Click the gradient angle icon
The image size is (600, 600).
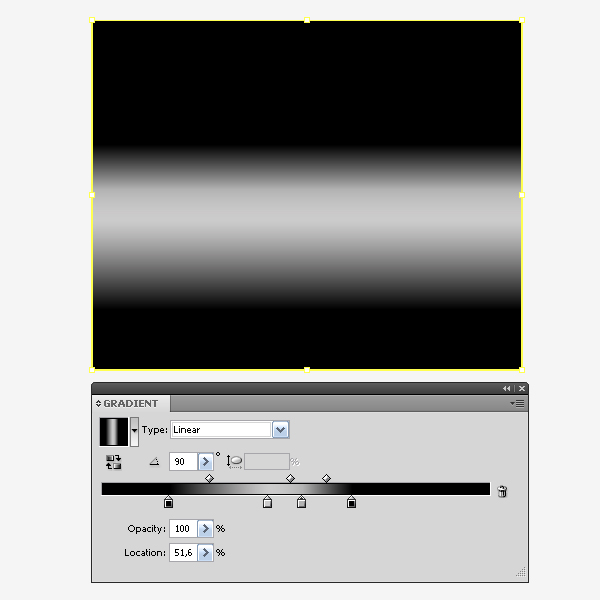point(154,461)
